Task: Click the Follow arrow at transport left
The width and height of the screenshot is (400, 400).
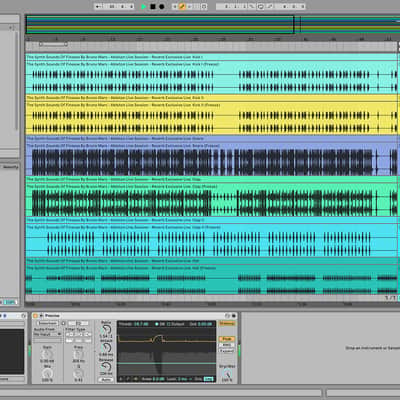Action: (x=98, y=6)
